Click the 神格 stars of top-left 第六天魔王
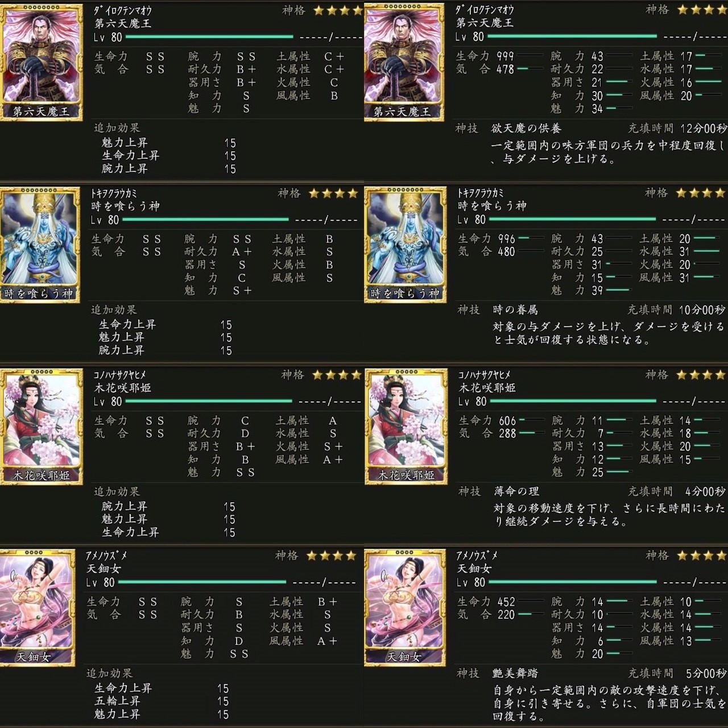 (x=337, y=10)
